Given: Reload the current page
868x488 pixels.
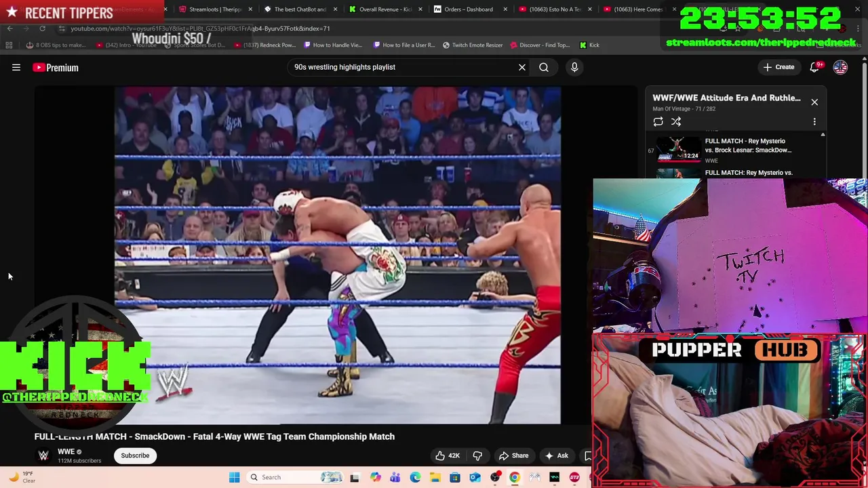Looking at the screenshot, I should tap(42, 28).
